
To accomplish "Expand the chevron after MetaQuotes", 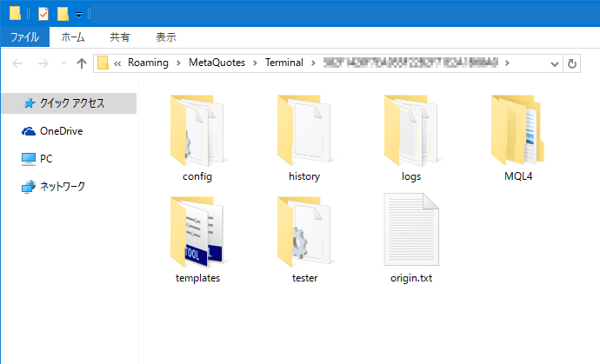I will [x=256, y=63].
